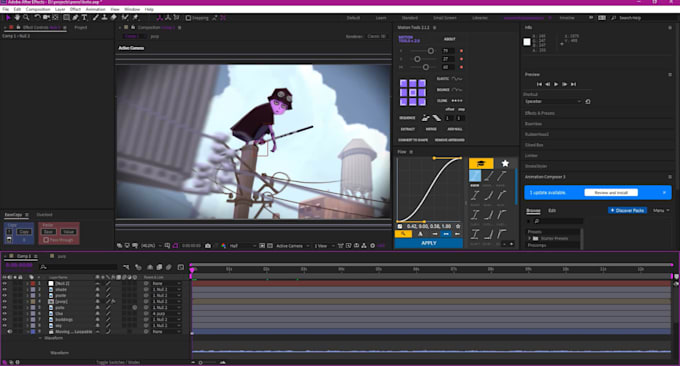Click the Review and install button
The height and width of the screenshot is (366, 680).
611,192
